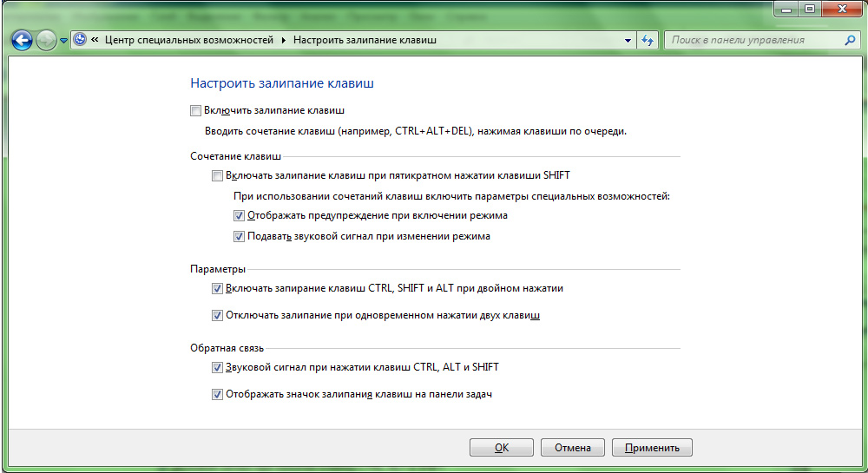868x473 pixels.
Task: Expand the address bar history dropdown
Action: pos(628,40)
